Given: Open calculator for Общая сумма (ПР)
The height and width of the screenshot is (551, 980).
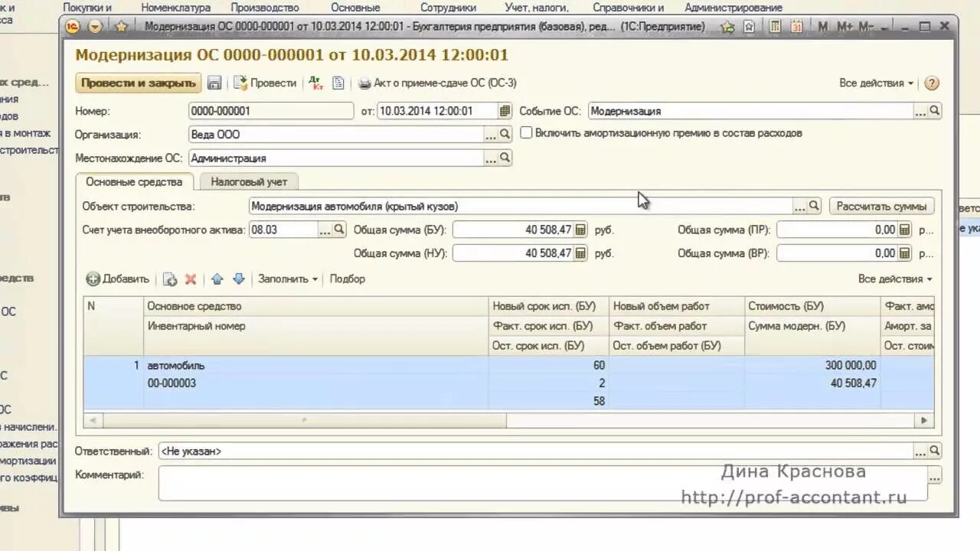Looking at the screenshot, I should tap(905, 230).
